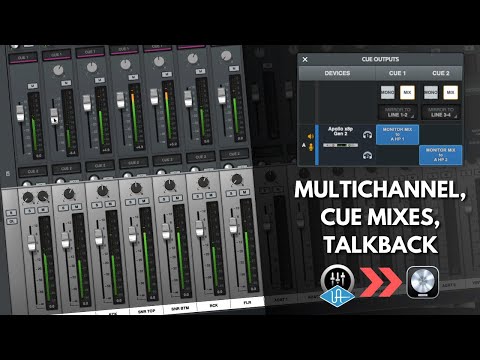Click the SNR TOP pan knob

click(x=136, y=188)
